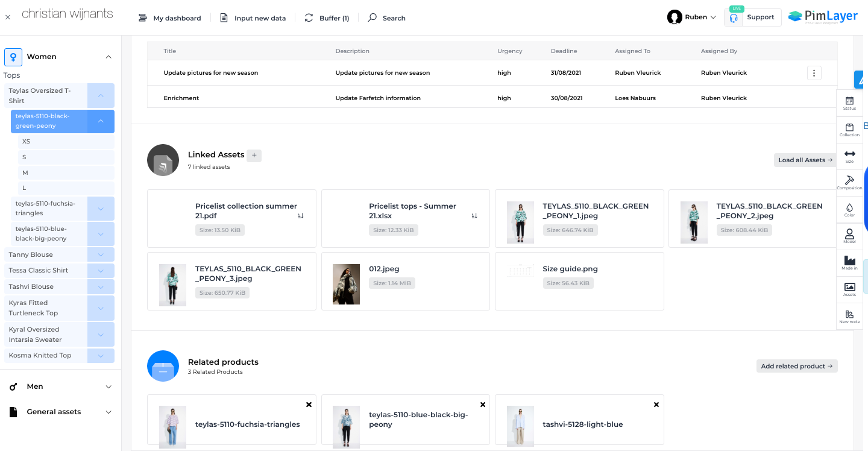This screenshot has height=451, width=868.
Task: Open the Status panel
Action: [849, 102]
